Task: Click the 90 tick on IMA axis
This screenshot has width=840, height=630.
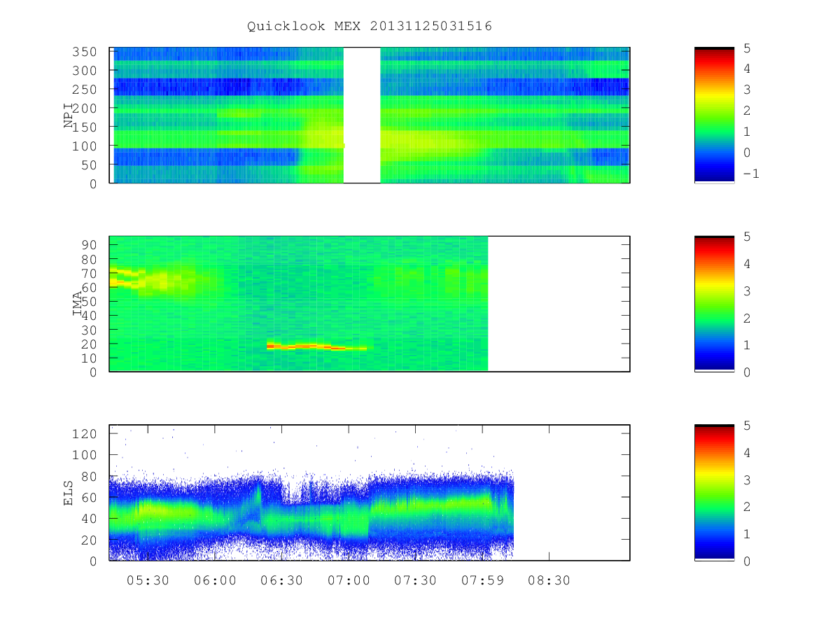Action: (x=90, y=244)
